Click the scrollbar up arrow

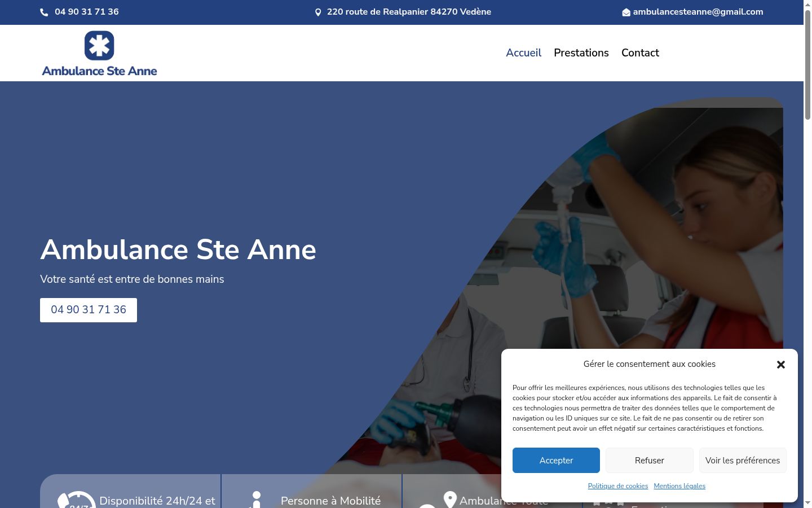807,5
